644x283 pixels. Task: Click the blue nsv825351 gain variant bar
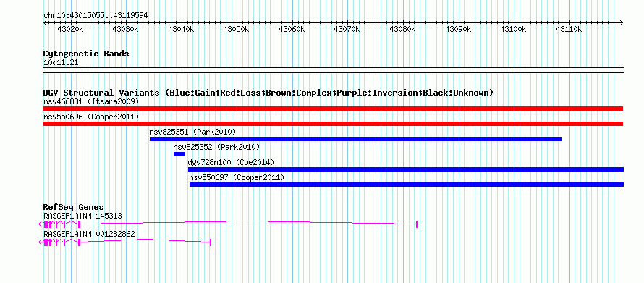[x=355, y=139]
